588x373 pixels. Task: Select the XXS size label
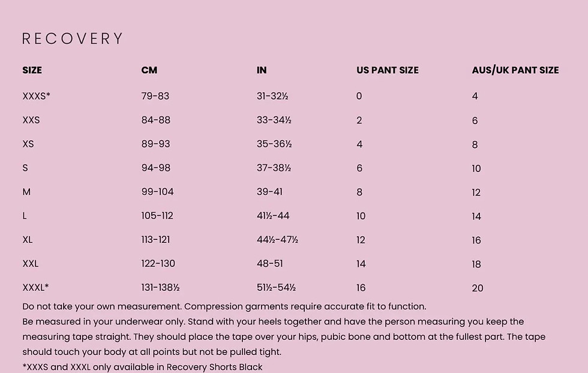pyautogui.click(x=31, y=120)
